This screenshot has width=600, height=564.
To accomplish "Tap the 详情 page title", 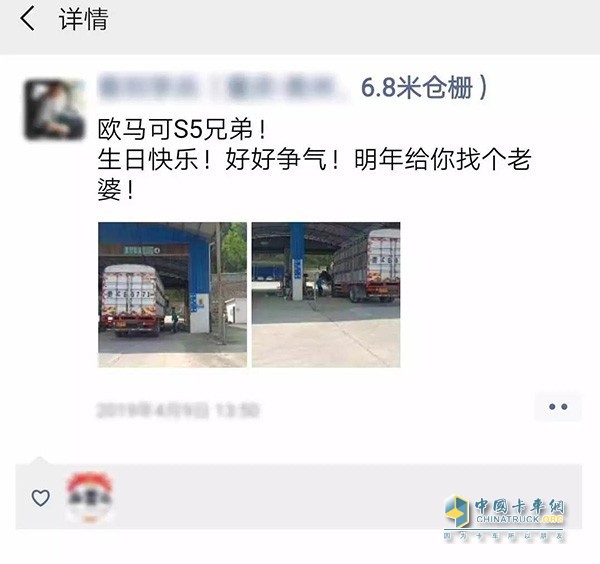I will tap(83, 19).
